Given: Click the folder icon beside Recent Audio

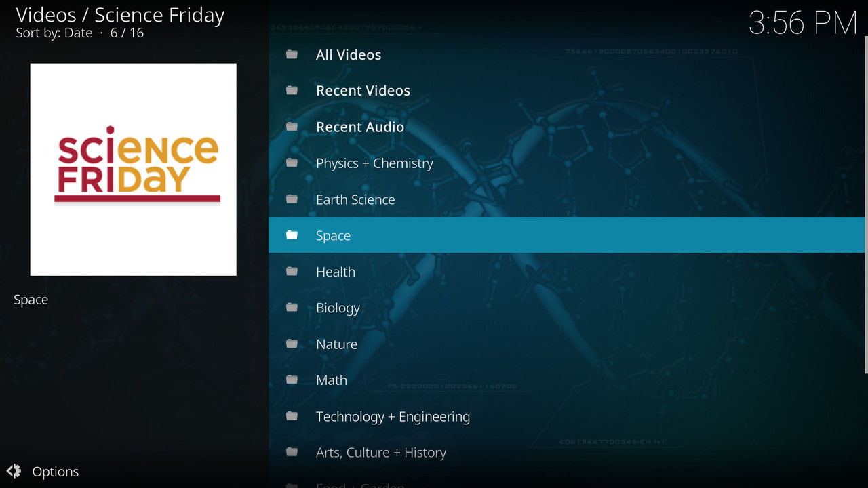Looking at the screenshot, I should (x=292, y=127).
